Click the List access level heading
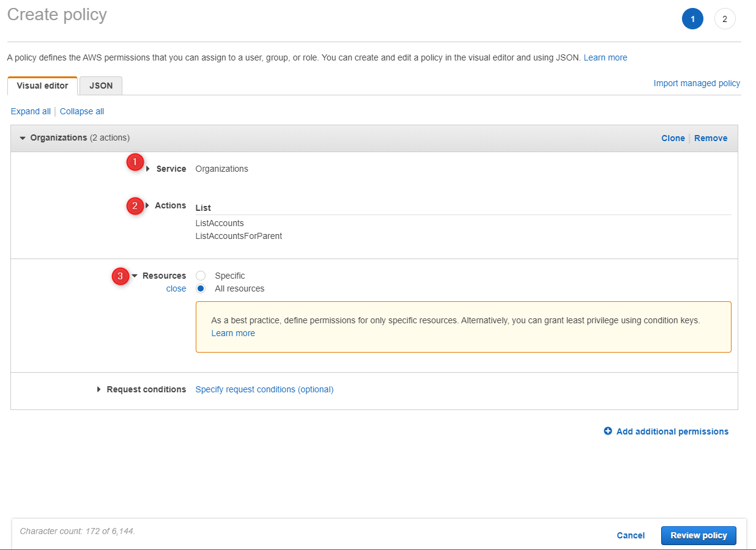 pyautogui.click(x=203, y=208)
